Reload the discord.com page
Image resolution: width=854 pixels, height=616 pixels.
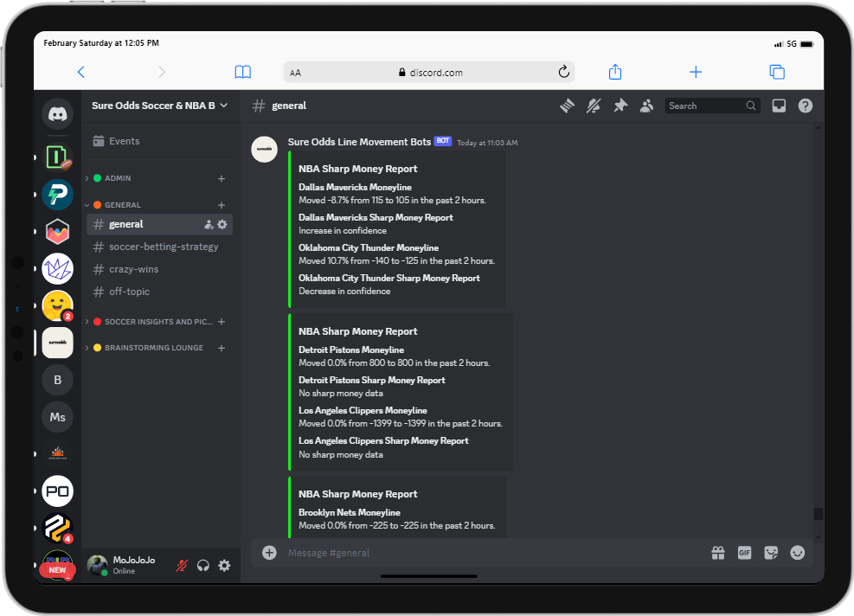pos(563,71)
